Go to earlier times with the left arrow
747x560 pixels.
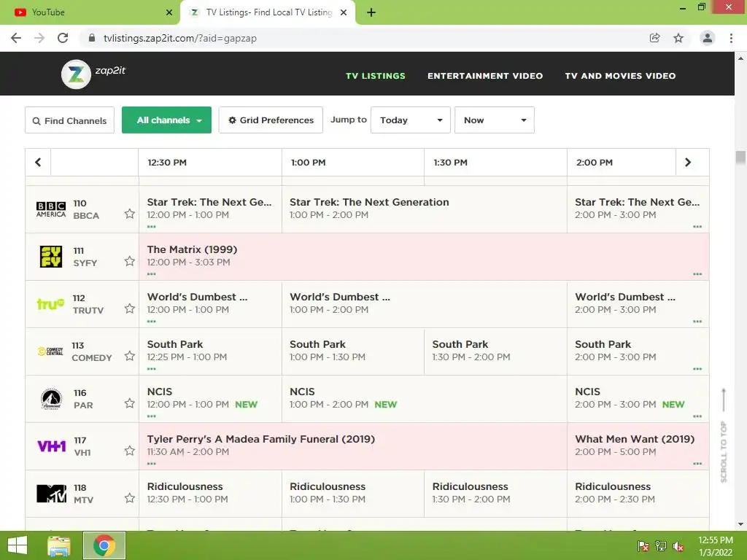pyautogui.click(x=38, y=163)
